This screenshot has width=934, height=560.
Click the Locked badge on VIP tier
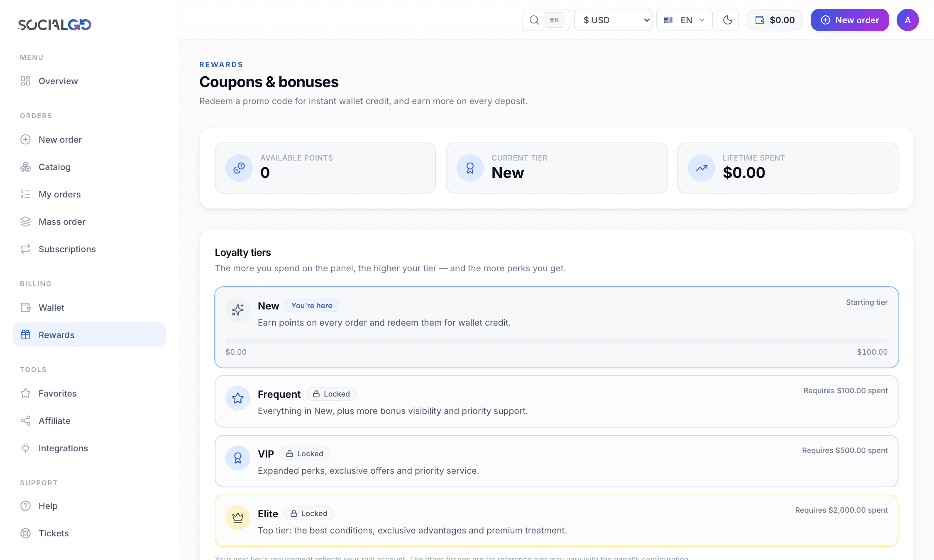tap(305, 454)
